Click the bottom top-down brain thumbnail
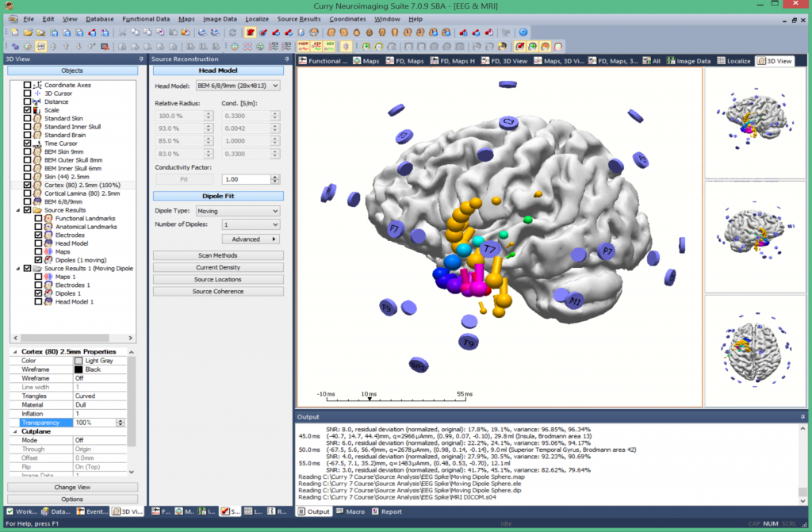Image resolution: width=812 pixels, height=532 pixels. pyautogui.click(x=755, y=351)
